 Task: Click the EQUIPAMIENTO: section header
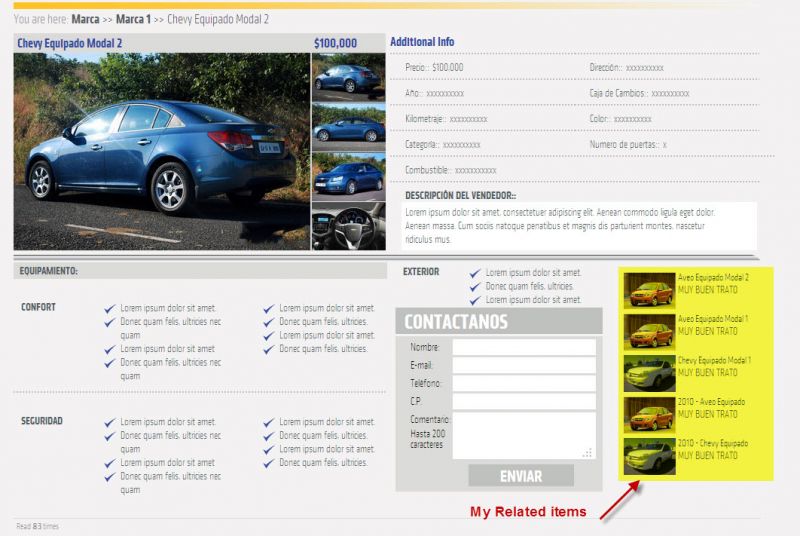[200, 271]
